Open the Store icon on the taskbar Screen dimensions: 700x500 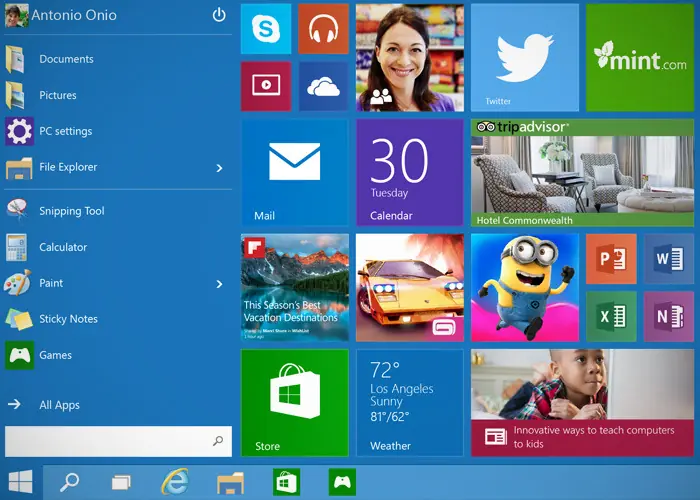(x=286, y=482)
